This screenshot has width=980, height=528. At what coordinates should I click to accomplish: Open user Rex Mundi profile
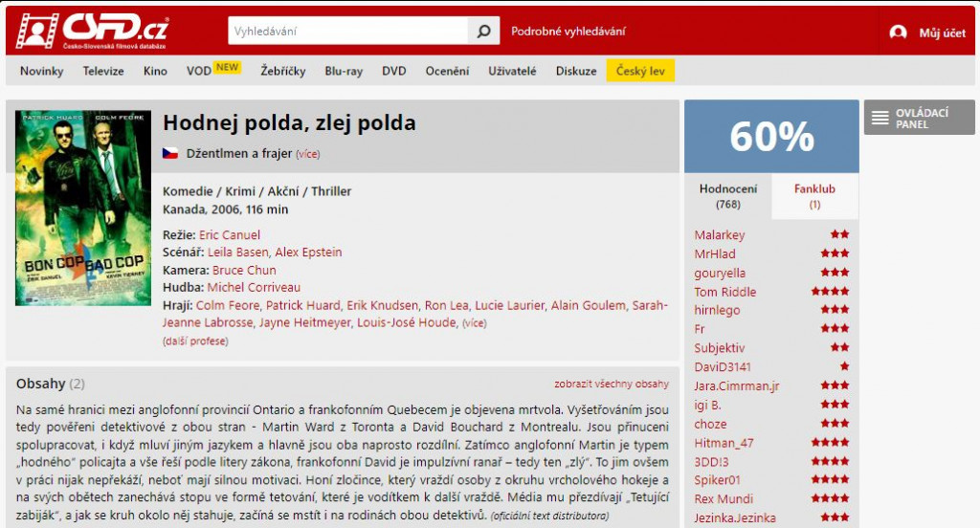[x=724, y=498]
